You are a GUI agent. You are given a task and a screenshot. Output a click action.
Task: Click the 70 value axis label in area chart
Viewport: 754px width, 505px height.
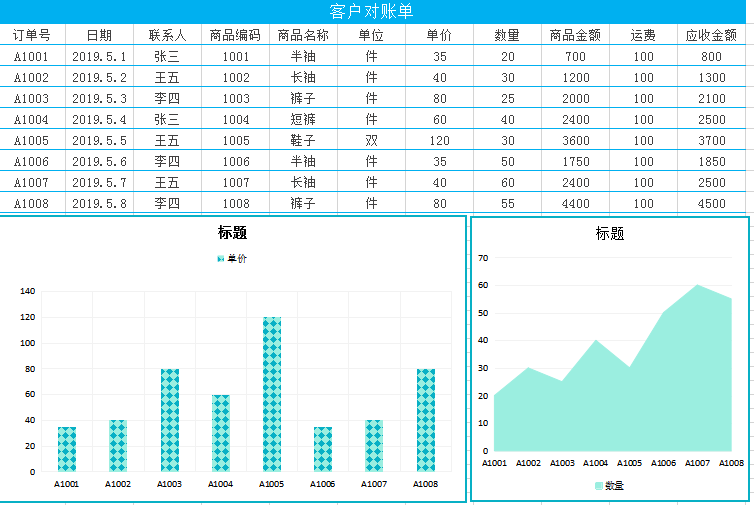click(x=483, y=258)
